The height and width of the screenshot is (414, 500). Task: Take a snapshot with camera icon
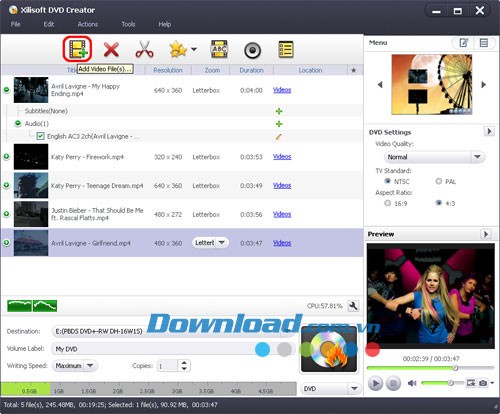[483, 383]
